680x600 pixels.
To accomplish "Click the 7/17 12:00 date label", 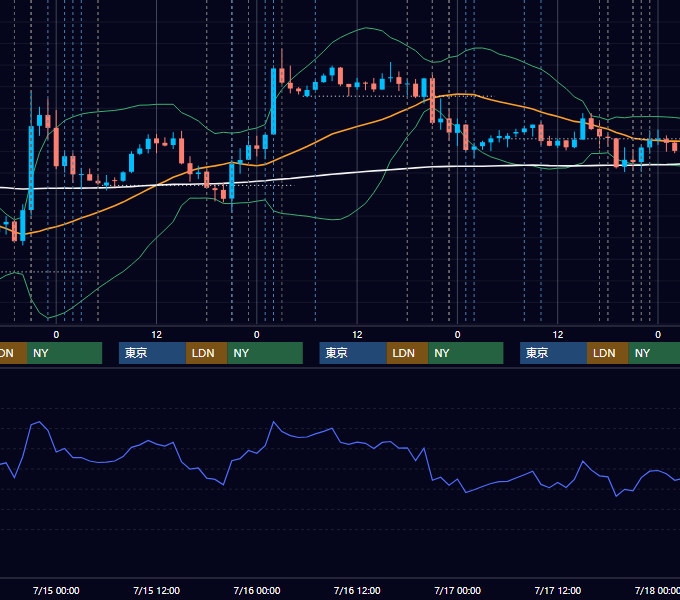I will click(558, 590).
